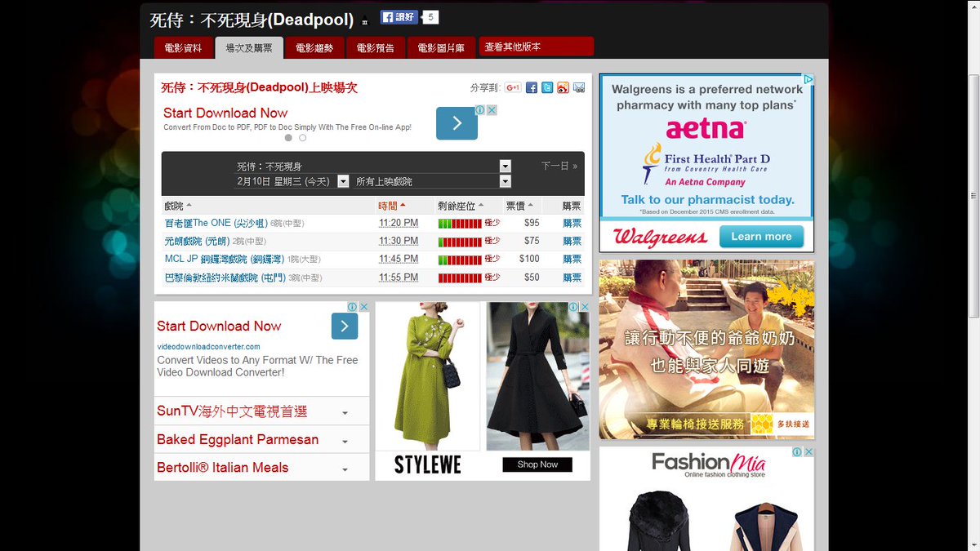Select second carousel dot in download ad
Image resolution: width=980 pixels, height=551 pixels.
(302, 138)
